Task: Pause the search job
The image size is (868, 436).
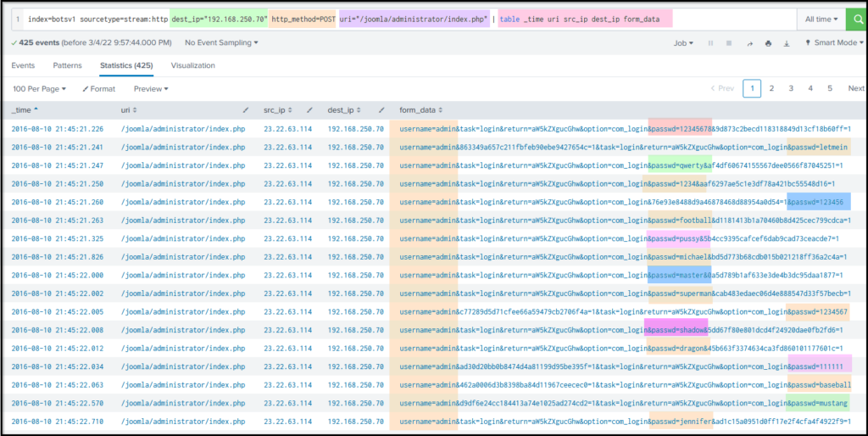Action: click(x=710, y=43)
